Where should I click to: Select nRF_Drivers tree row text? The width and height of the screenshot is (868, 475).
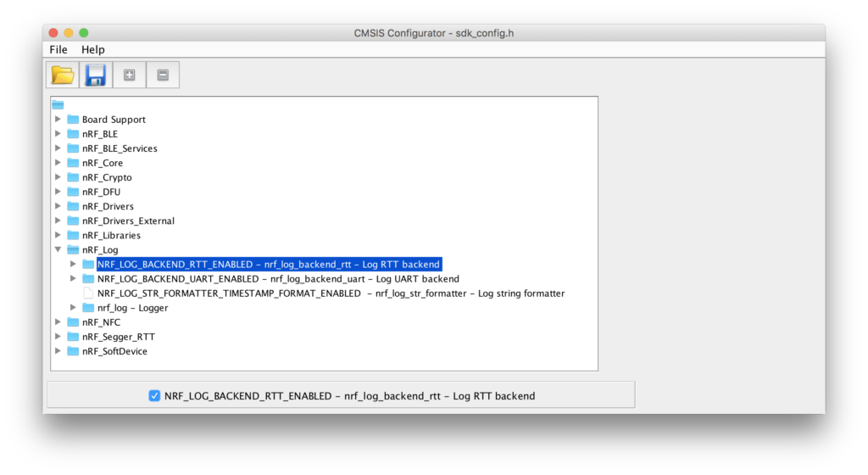point(108,206)
